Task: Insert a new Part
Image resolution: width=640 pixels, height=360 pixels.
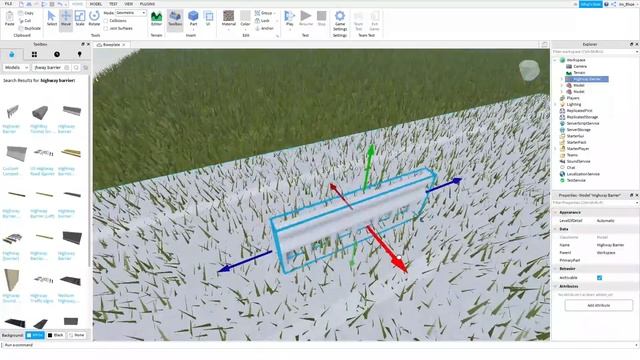Action: click(193, 19)
